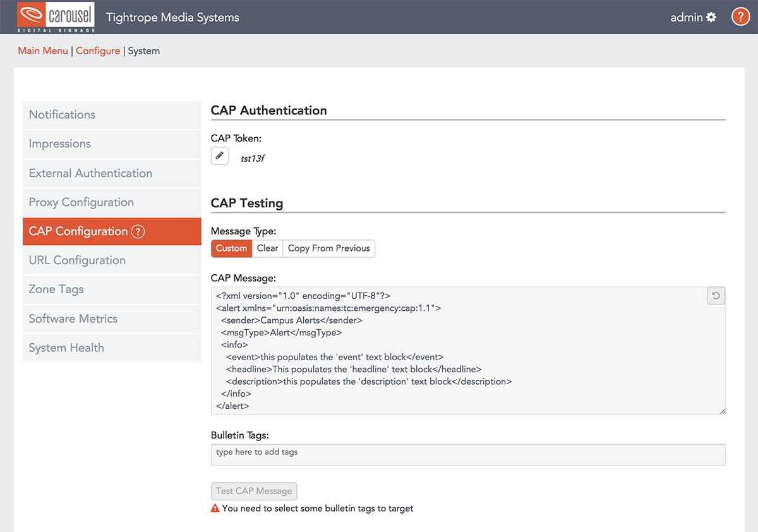
Task: Open admin settings gear icon
Action: pyautogui.click(x=711, y=17)
